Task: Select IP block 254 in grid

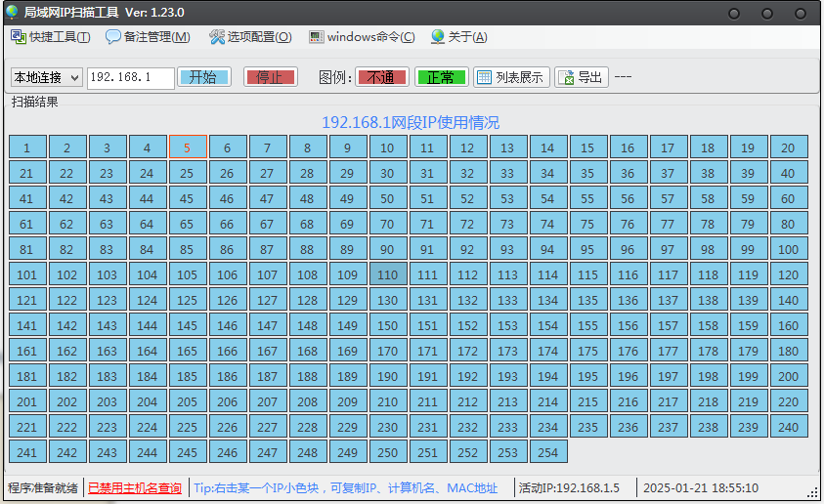Action: (x=547, y=452)
